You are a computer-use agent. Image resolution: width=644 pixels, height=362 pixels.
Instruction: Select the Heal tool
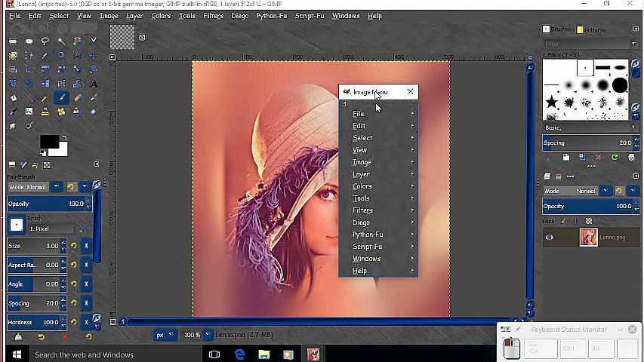coord(61,112)
